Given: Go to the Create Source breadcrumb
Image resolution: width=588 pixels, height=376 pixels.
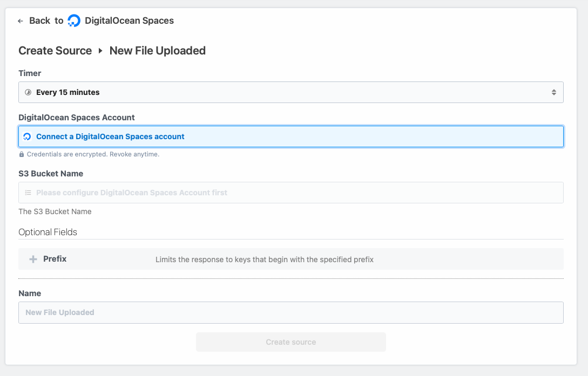Looking at the screenshot, I should tap(55, 51).
